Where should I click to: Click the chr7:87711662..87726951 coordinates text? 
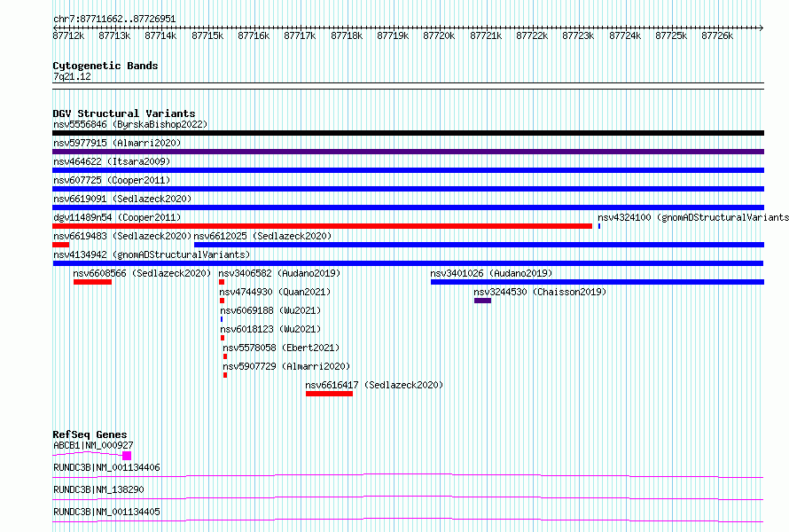tap(114, 20)
